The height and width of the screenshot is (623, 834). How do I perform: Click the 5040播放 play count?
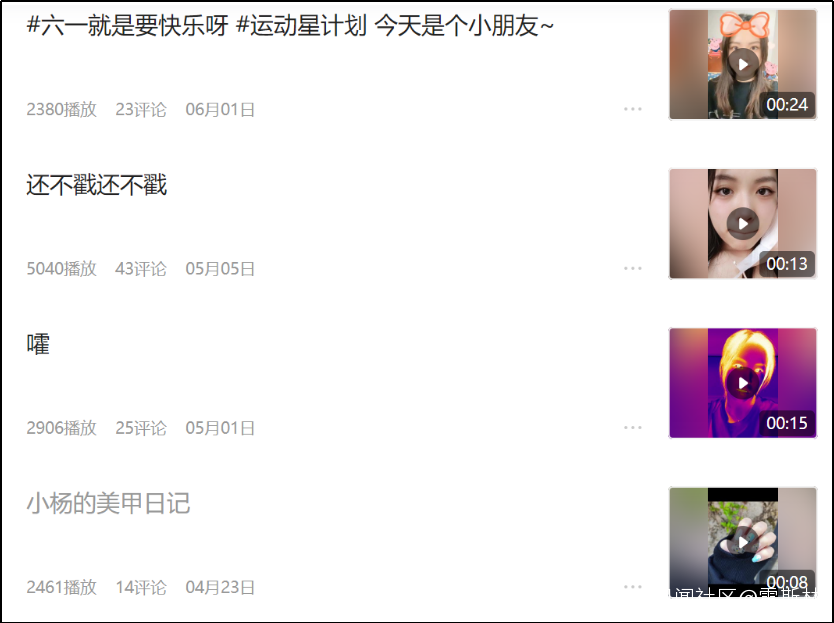pyautogui.click(x=62, y=269)
